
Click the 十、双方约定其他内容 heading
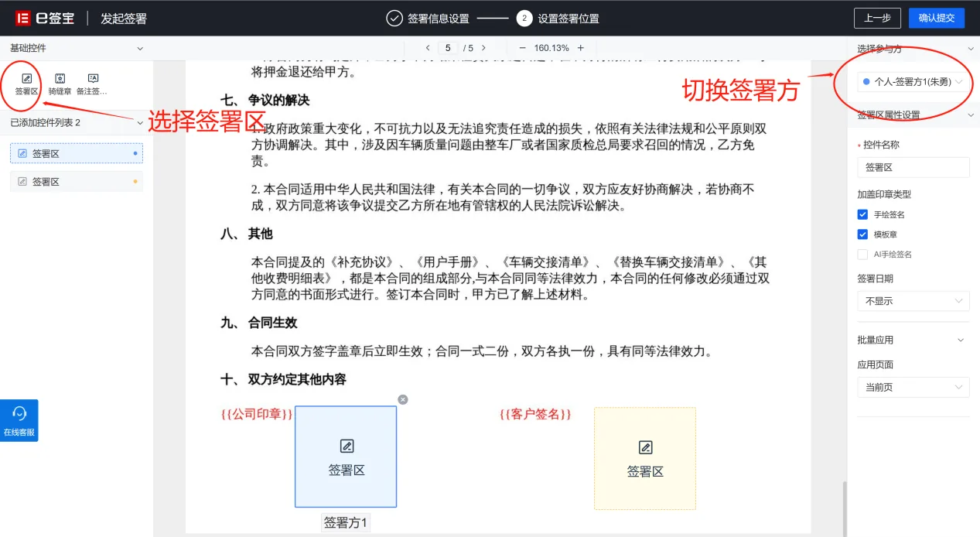[283, 379]
